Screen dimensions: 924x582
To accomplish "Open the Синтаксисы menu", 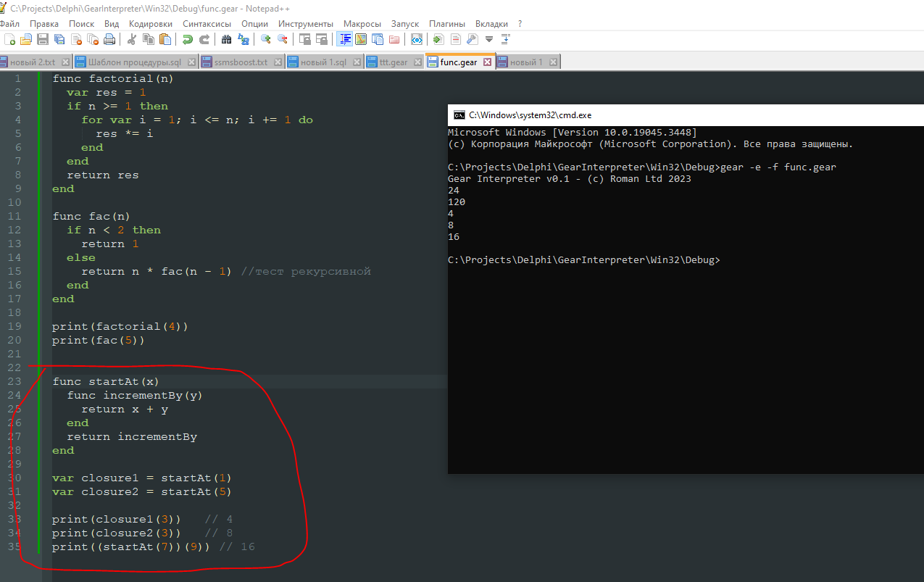I will click(x=207, y=24).
